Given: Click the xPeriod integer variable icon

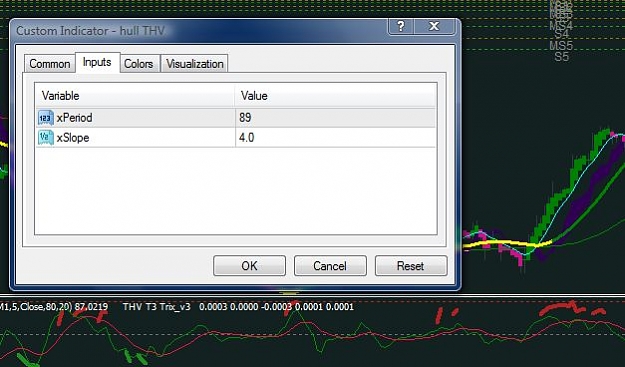Looking at the screenshot, I should (46, 118).
